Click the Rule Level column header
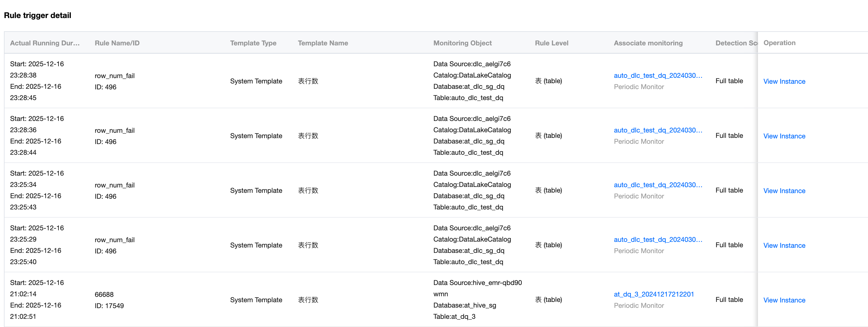 click(551, 43)
